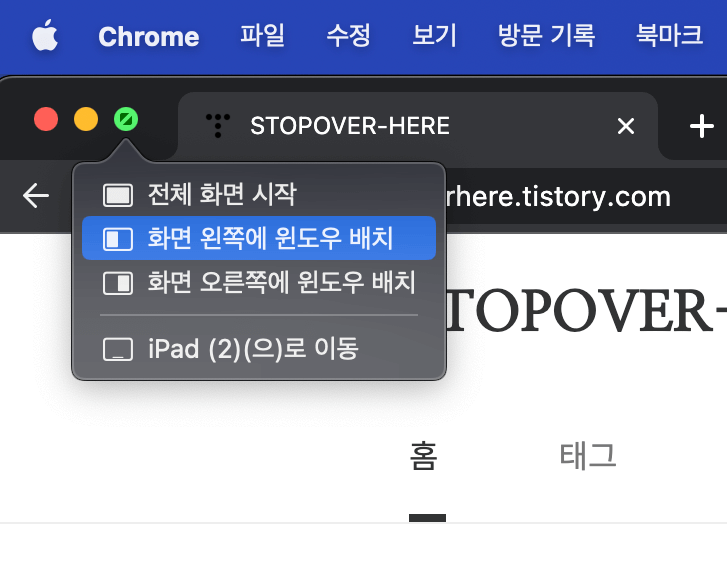Open the 홈 page tab

pyautogui.click(x=424, y=456)
